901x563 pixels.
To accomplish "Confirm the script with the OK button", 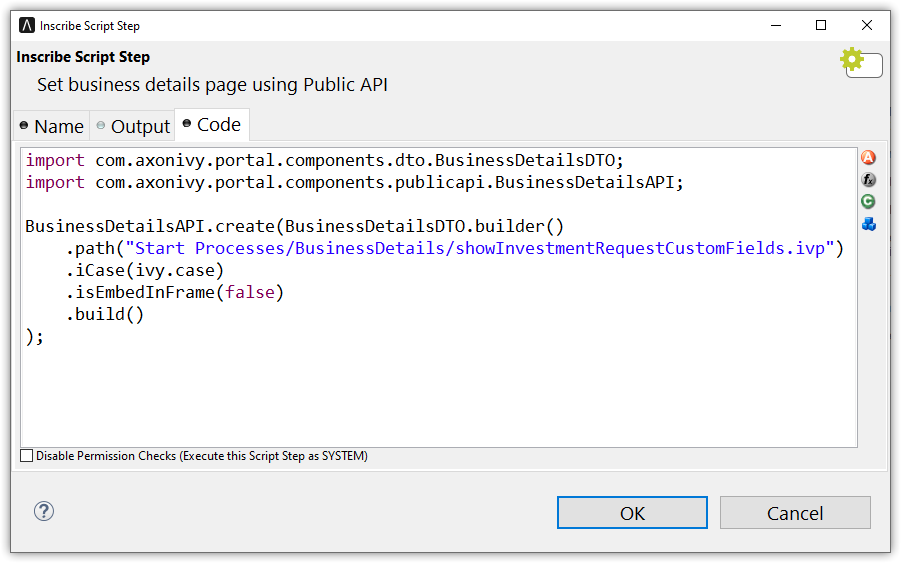I will (x=632, y=513).
